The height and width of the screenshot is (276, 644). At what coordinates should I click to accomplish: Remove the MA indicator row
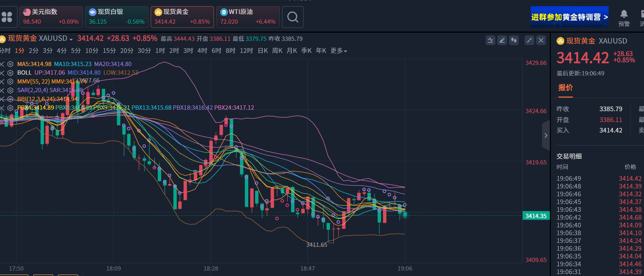pos(2,64)
